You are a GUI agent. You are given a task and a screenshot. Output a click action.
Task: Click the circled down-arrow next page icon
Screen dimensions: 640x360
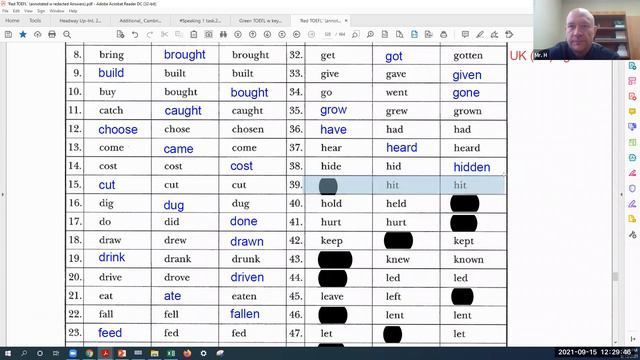(x=267, y=35)
